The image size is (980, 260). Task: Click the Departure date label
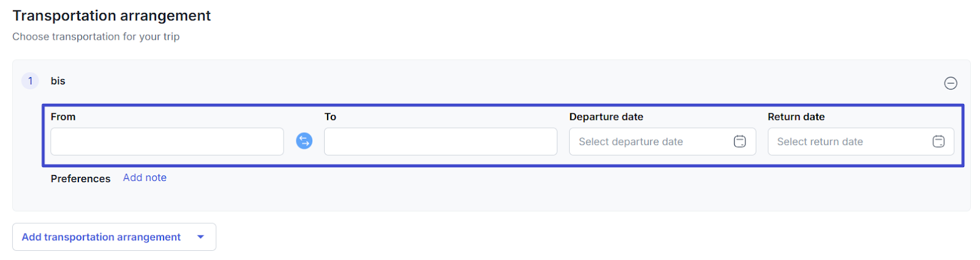[606, 117]
